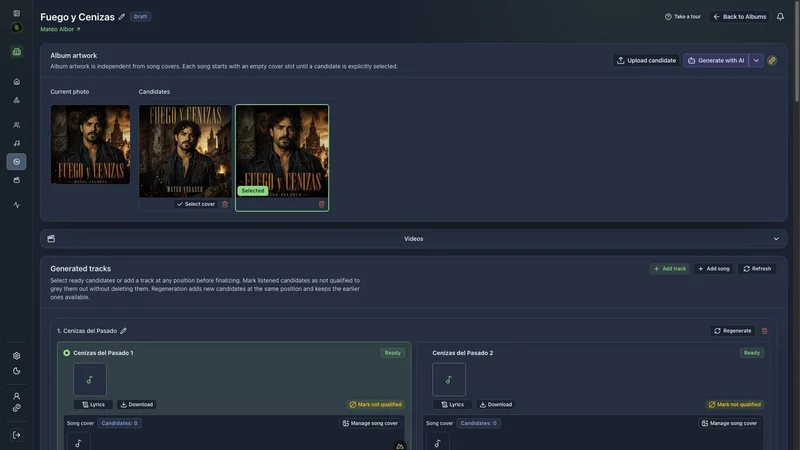Open the green circular workspace avatar
This screenshot has height=450, width=800.
16,28
